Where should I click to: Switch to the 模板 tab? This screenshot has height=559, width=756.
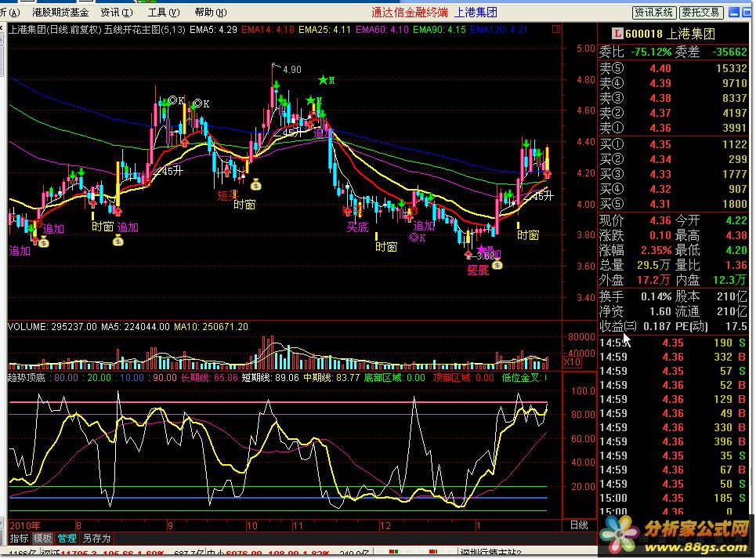pos(42,539)
